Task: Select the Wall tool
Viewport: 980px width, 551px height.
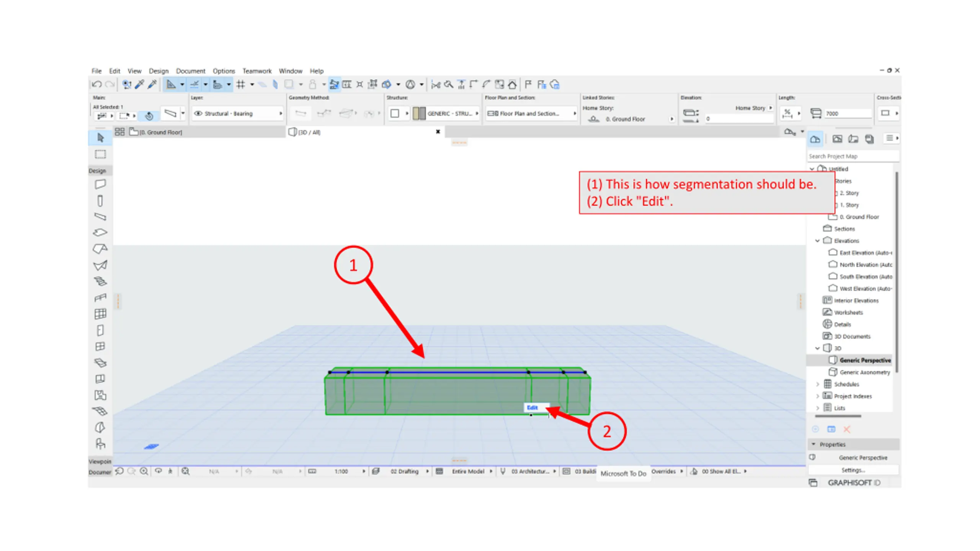Action: tap(100, 184)
